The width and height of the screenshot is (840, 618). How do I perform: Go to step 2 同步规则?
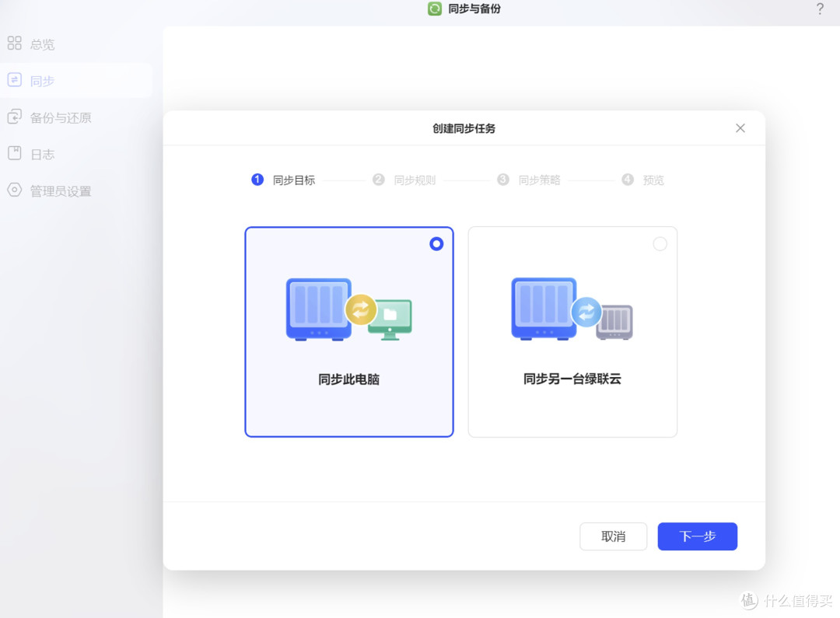(x=404, y=180)
